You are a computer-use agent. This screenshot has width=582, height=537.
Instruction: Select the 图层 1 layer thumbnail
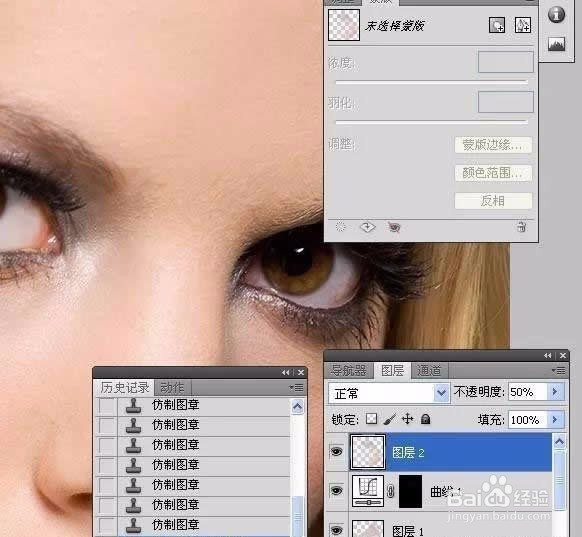coord(368,528)
